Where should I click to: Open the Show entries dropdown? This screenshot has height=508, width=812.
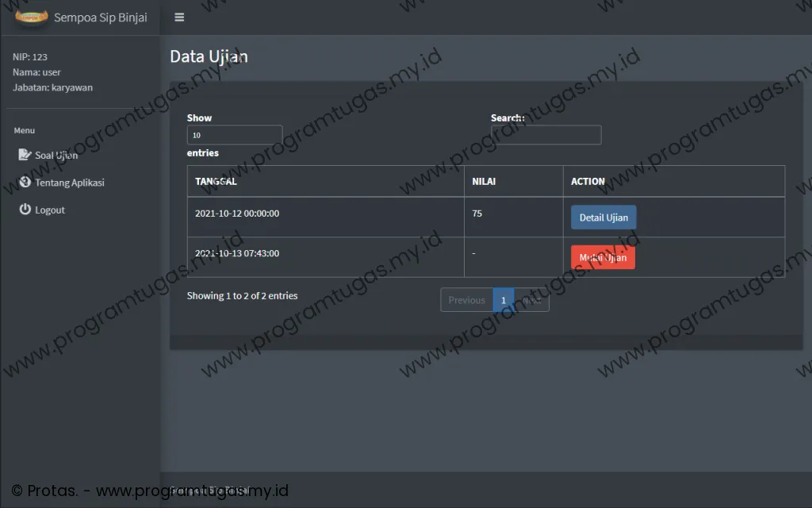(x=234, y=135)
